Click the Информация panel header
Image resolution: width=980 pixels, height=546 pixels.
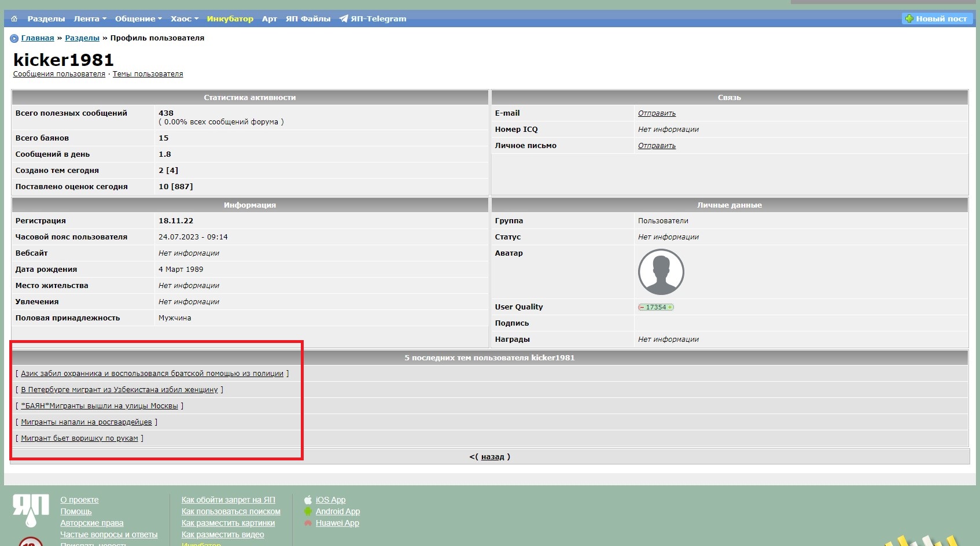250,205
